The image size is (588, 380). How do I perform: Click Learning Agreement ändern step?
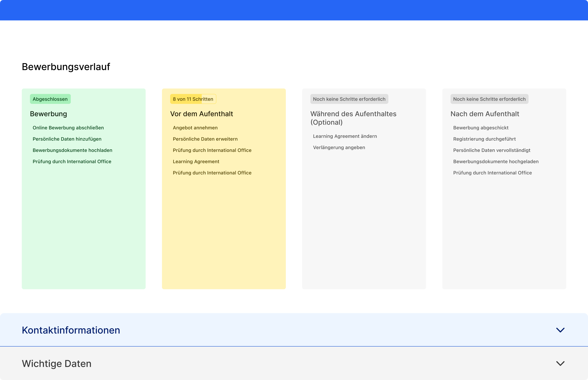(x=345, y=136)
